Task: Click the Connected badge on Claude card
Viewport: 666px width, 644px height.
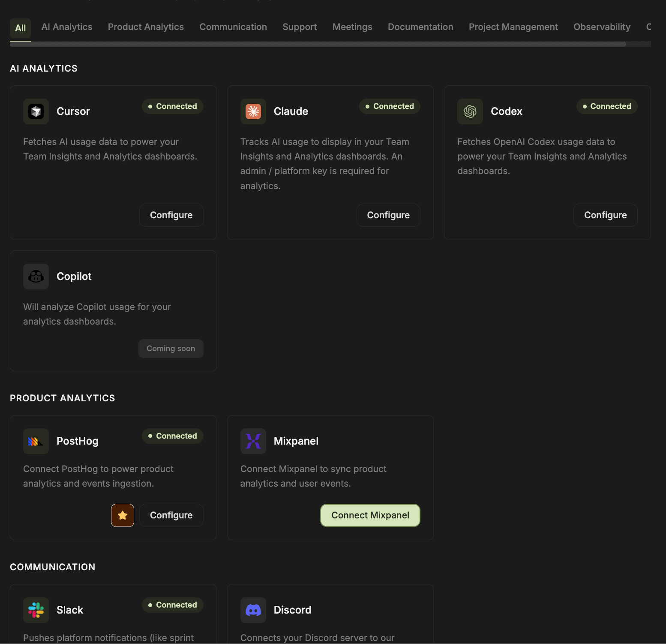Action: coord(390,106)
